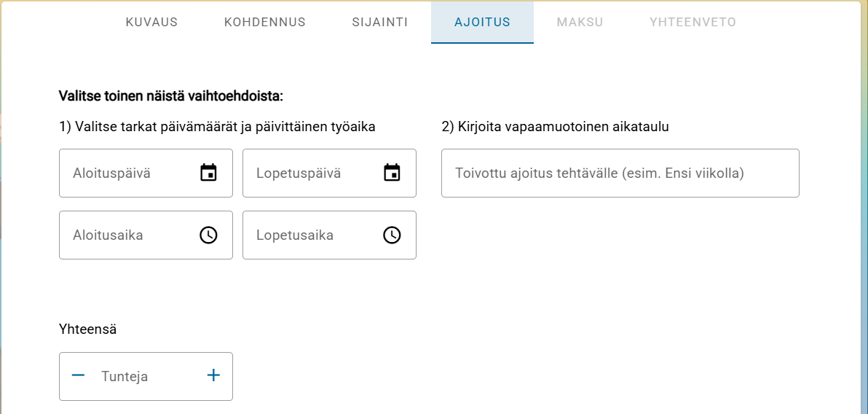868x414 pixels.
Task: Click the Yhteensä label text
Action: tap(88, 329)
